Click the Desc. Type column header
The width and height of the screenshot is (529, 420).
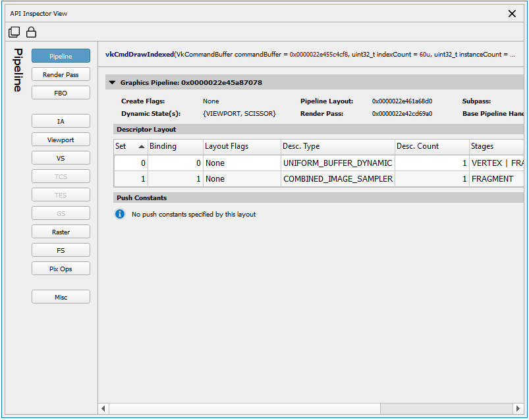pyautogui.click(x=337, y=146)
